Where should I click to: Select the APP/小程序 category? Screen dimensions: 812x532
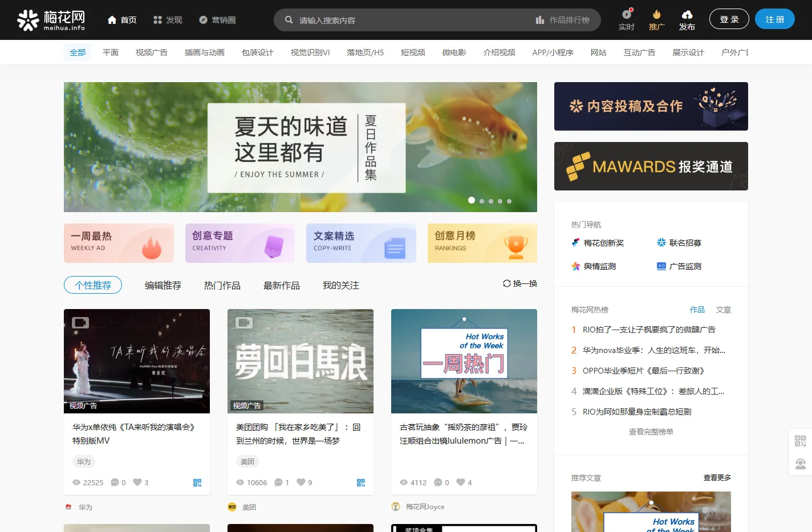pyautogui.click(x=553, y=52)
